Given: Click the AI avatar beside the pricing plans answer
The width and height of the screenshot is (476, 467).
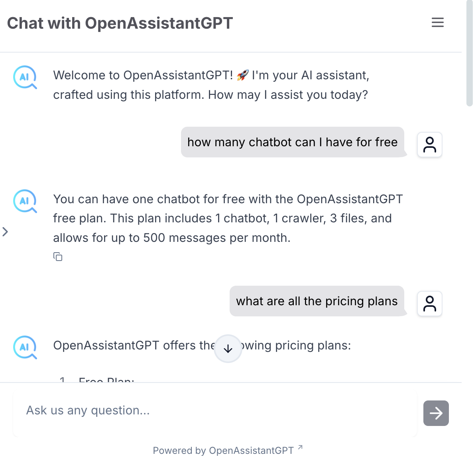Looking at the screenshot, I should (25, 347).
